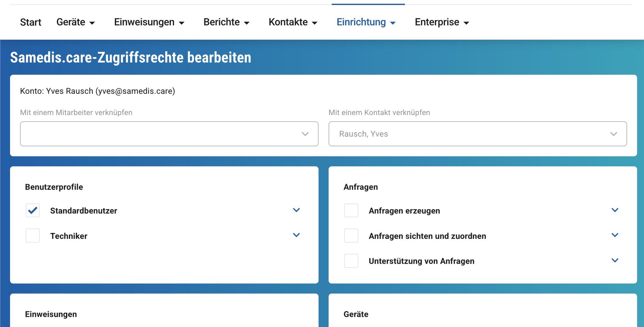644x327 pixels.
Task: Open the Einweisungen menu
Action: coord(149,22)
